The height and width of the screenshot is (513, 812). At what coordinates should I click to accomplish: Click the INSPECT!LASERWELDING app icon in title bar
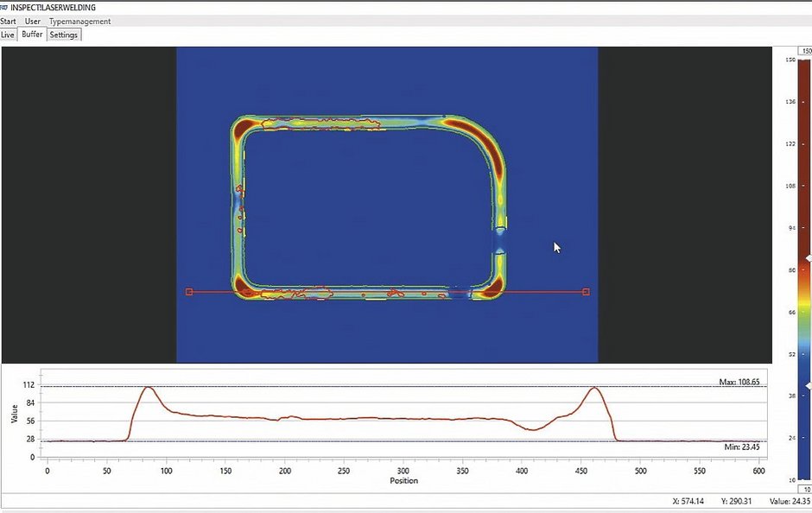coord(4,7)
